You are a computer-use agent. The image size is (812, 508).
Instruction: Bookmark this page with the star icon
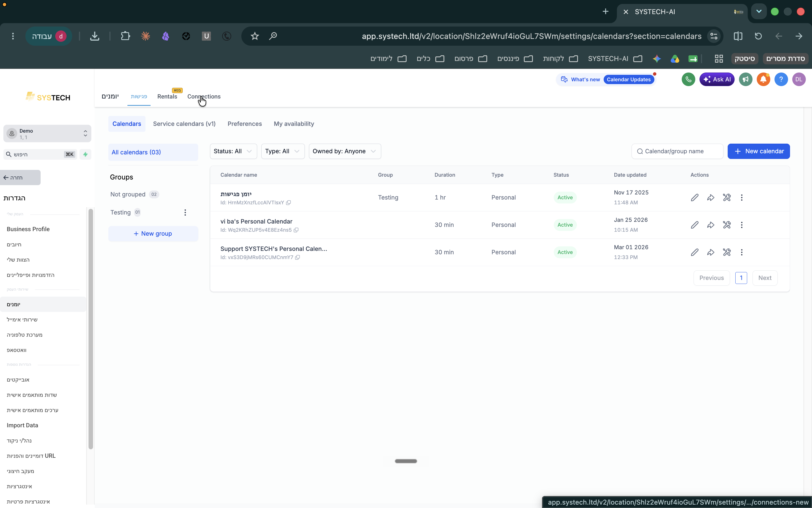(255, 36)
